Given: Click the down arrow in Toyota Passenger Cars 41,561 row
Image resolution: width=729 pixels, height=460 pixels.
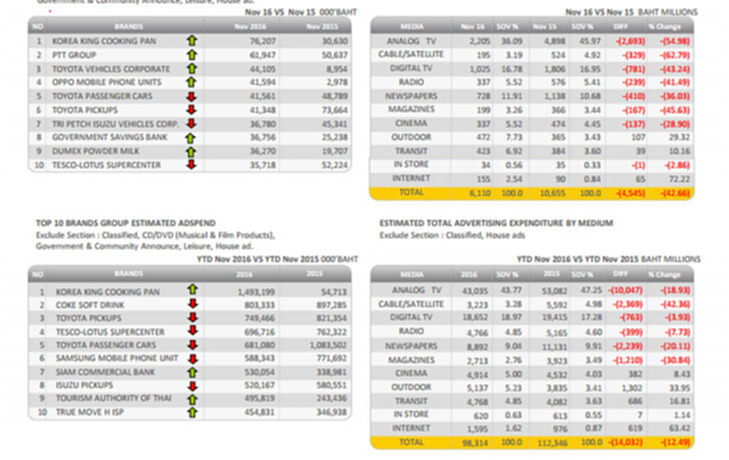Looking at the screenshot, I should tap(191, 96).
